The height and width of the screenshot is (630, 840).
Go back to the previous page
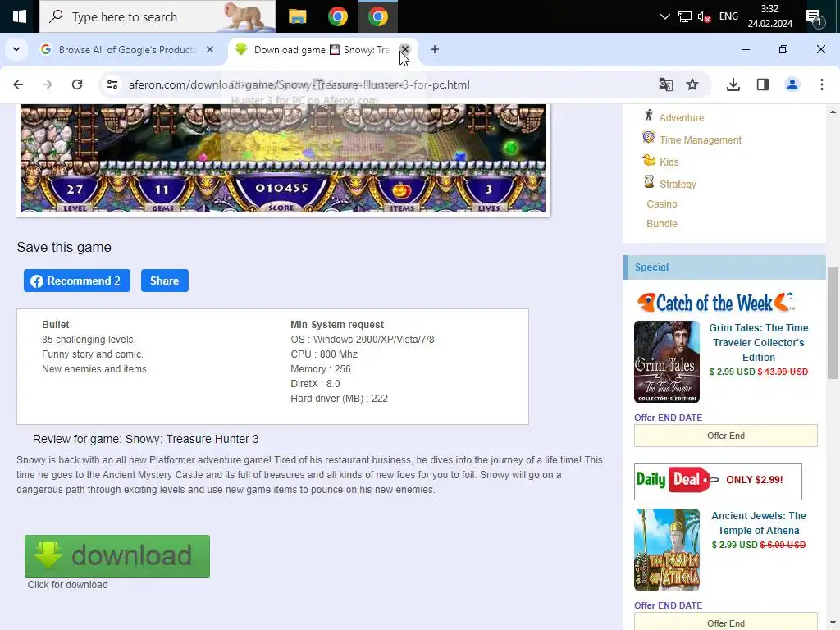click(18, 84)
